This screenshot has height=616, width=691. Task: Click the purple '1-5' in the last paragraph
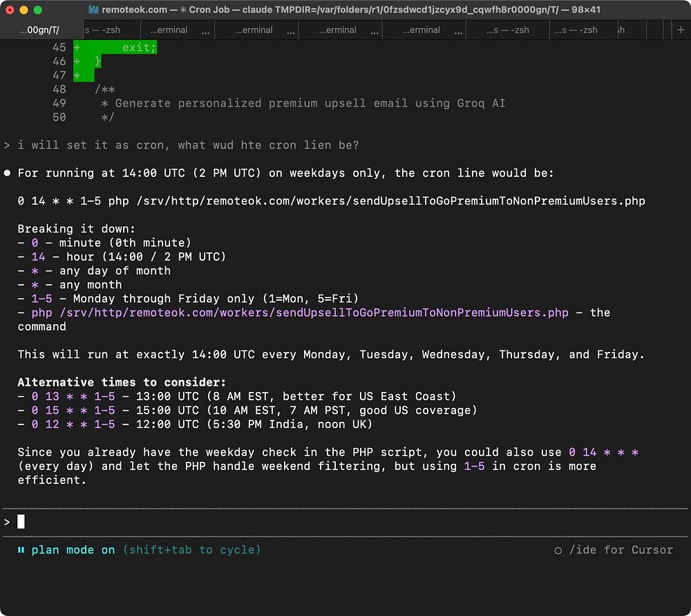pos(474,466)
